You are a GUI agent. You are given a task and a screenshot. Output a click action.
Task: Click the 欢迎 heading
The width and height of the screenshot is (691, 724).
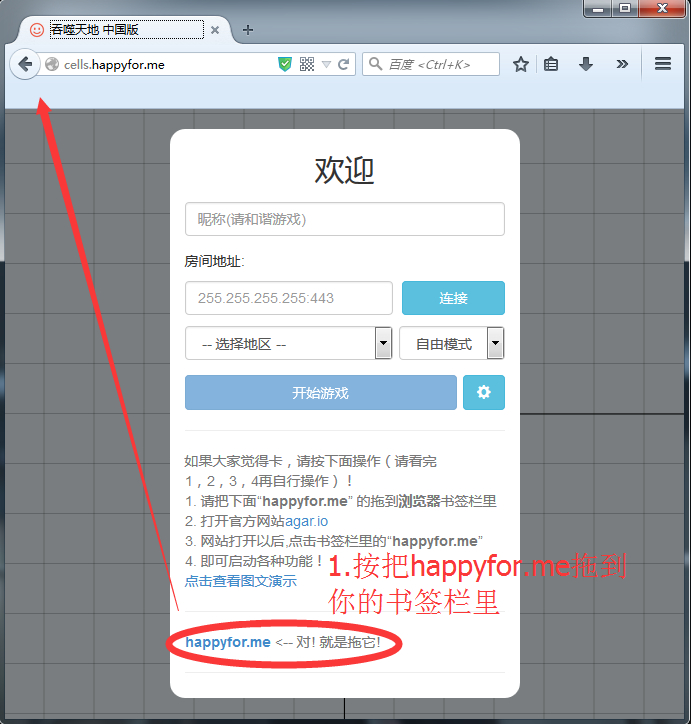click(x=344, y=170)
